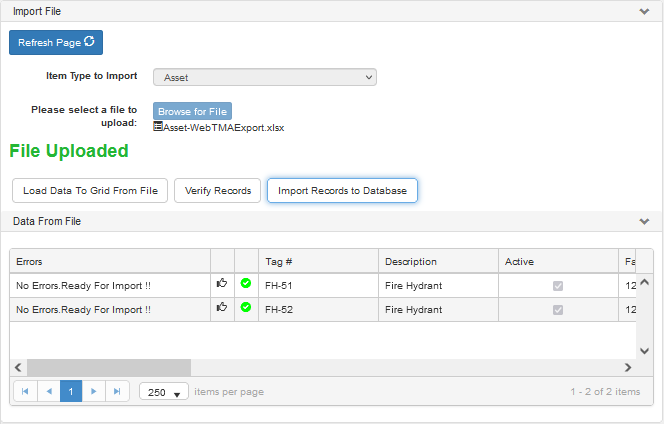Go to next page of grid
Screen dimensions: 664x424
[x=94, y=391]
